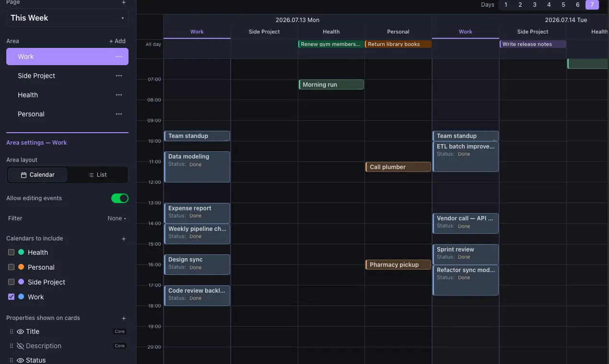Image resolution: width=609 pixels, height=364 pixels.
Task: Open the ETL batch improvement event
Action: 466,157
